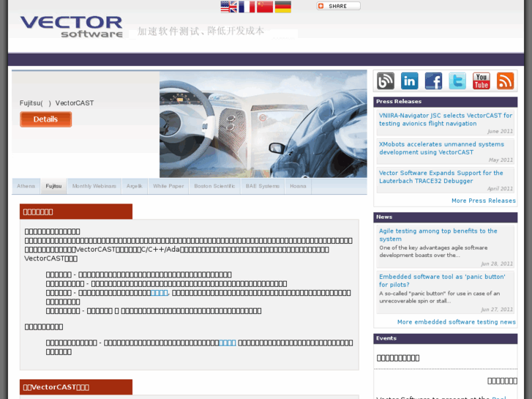Read Lauterbach TRACE32 Debugger press release
Screen dimensions: 532x399
coord(441,177)
